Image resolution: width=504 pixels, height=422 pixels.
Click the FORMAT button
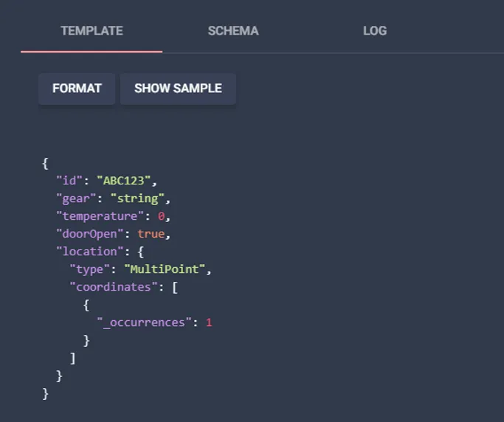coord(77,89)
